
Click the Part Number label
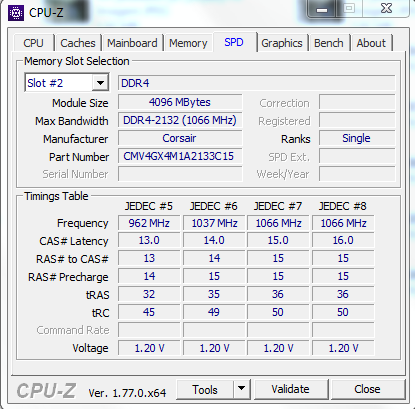pos(79,157)
